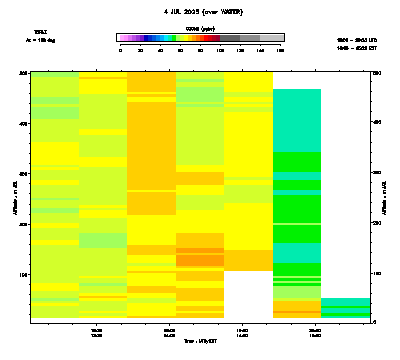Click the large orange block in third column
Viewport: 400px width, 360px height.
[151, 146]
